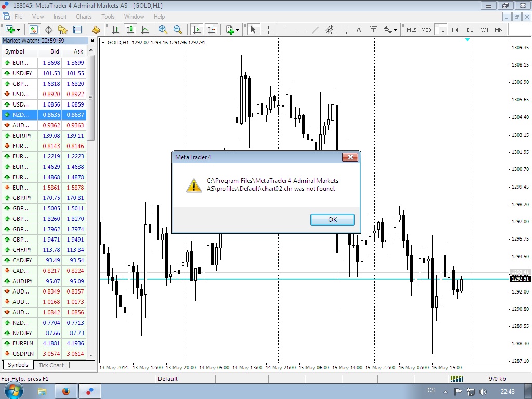Expand the Arrows dropdown arrow
This screenshot has width=532, height=399.
tap(395, 30)
